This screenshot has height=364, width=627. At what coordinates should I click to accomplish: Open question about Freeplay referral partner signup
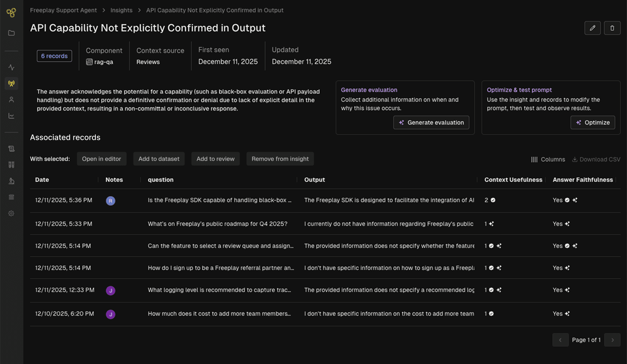coord(220,268)
